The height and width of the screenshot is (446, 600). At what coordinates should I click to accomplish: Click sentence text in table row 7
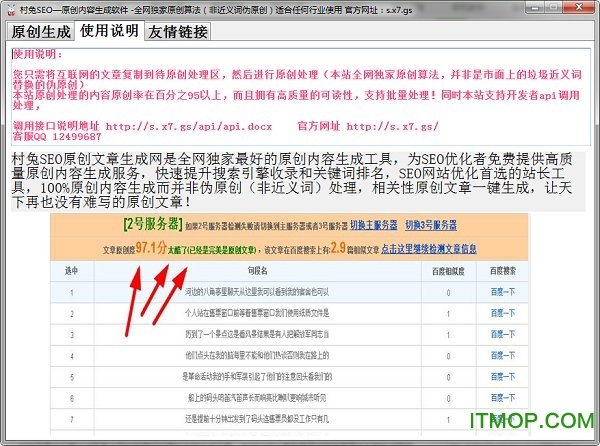pyautogui.click(x=257, y=419)
